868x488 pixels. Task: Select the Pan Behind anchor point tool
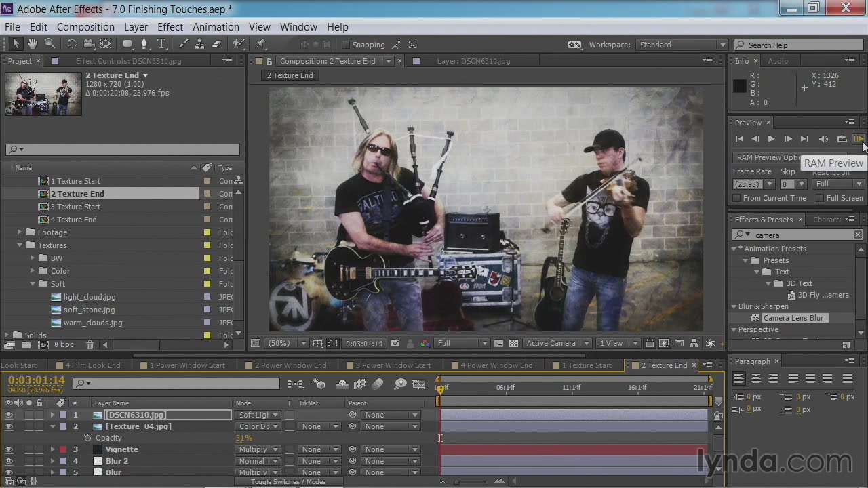tap(106, 44)
